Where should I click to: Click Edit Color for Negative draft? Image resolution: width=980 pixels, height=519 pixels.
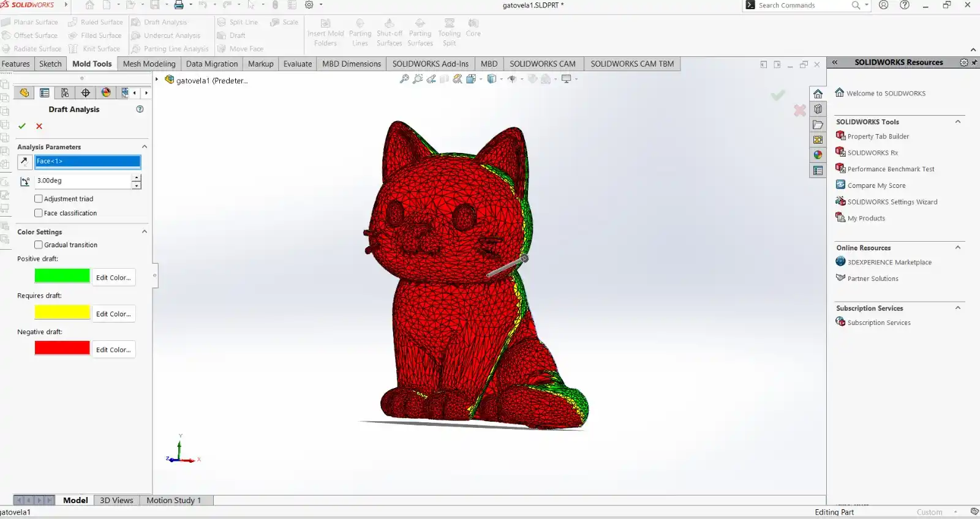tap(113, 349)
